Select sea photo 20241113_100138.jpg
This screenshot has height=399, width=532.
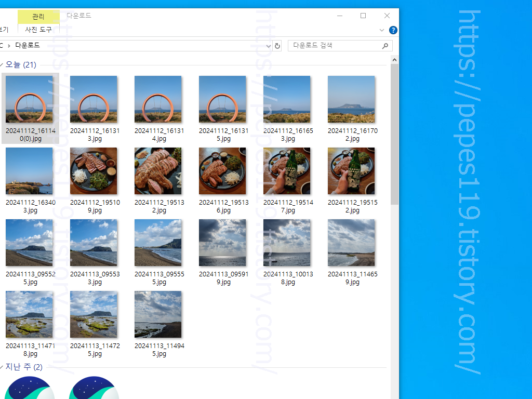click(287, 243)
